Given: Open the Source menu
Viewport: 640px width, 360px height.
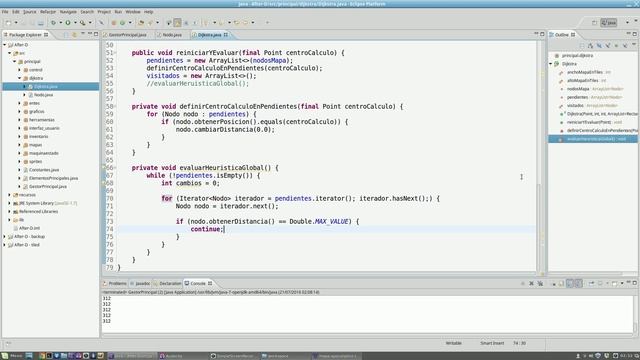Looking at the screenshot, I should [x=29, y=12].
